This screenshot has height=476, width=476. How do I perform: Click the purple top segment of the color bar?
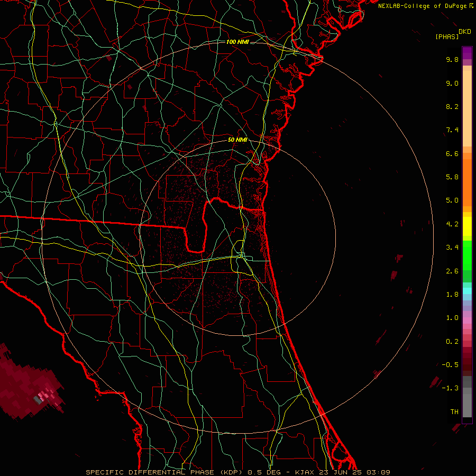[x=467, y=53]
